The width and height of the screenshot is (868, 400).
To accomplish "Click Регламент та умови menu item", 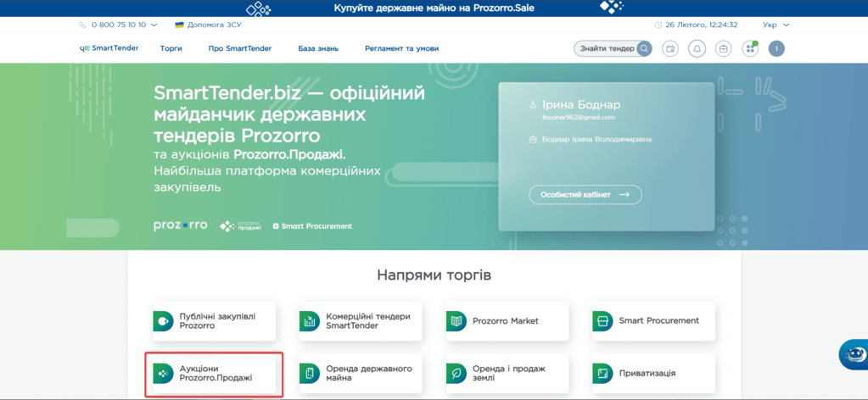I will click(402, 48).
